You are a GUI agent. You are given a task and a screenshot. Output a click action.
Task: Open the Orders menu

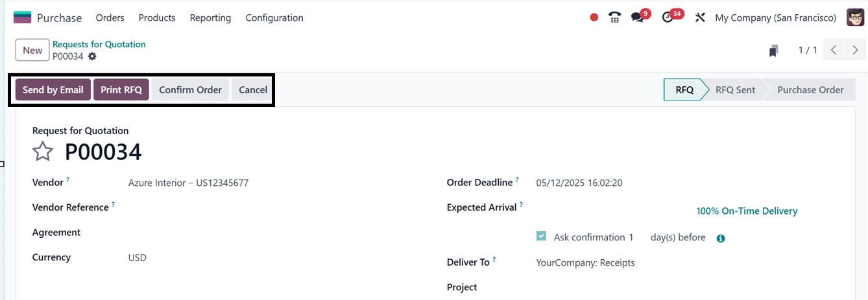[110, 17]
